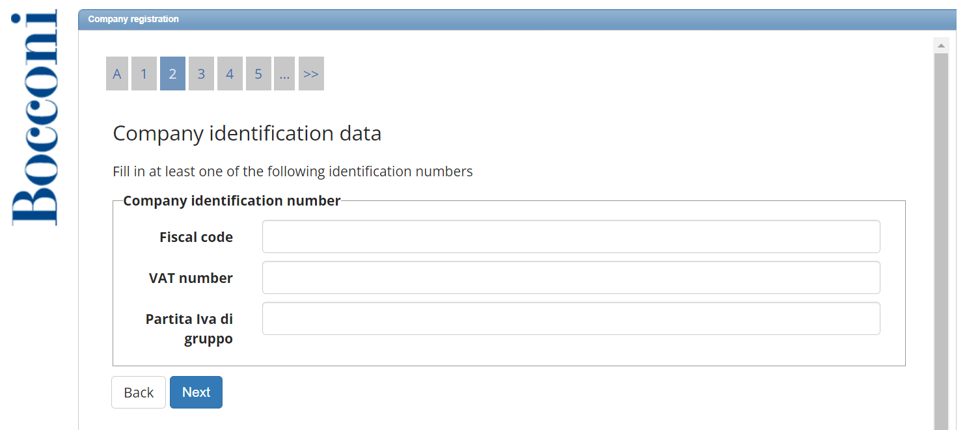Click the Fiscal code label

click(196, 237)
